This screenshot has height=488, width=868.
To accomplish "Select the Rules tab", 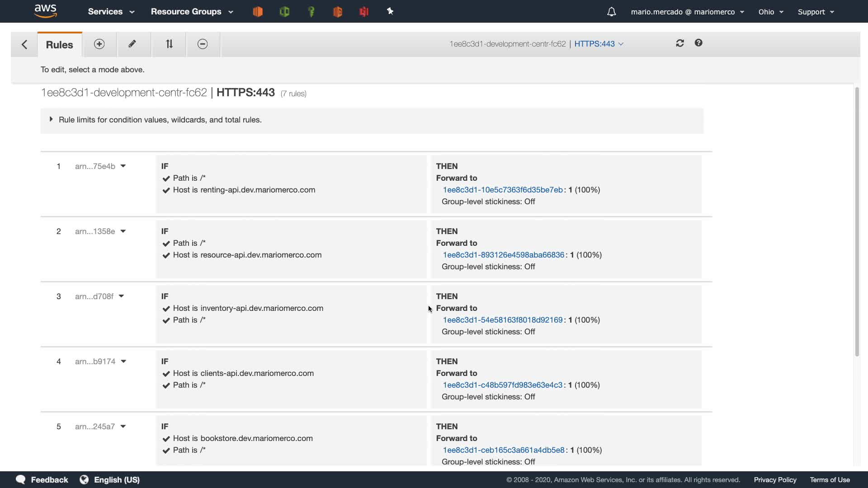I will [x=59, y=45].
